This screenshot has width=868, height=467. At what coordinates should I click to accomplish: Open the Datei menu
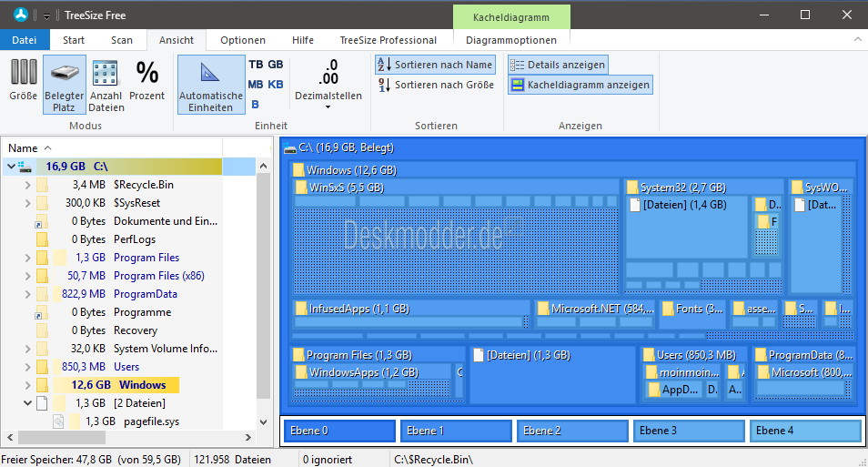25,40
